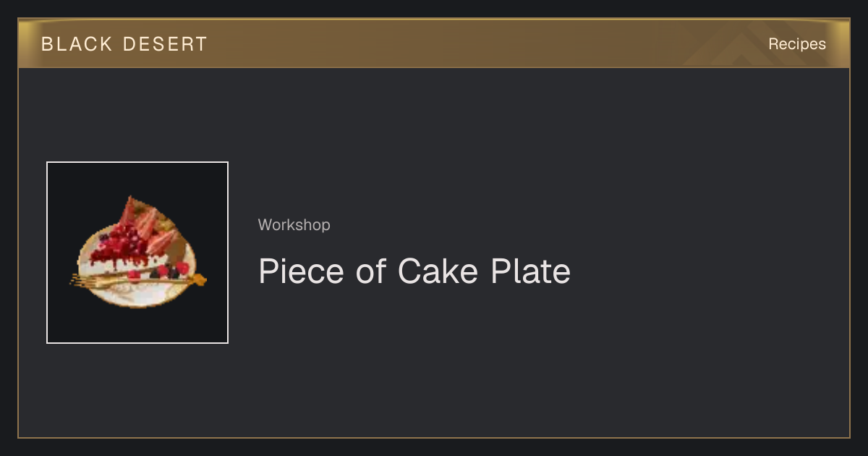The height and width of the screenshot is (456, 868).
Task: Click the Piece of Cake Plate item icon
Action: pyautogui.click(x=137, y=253)
